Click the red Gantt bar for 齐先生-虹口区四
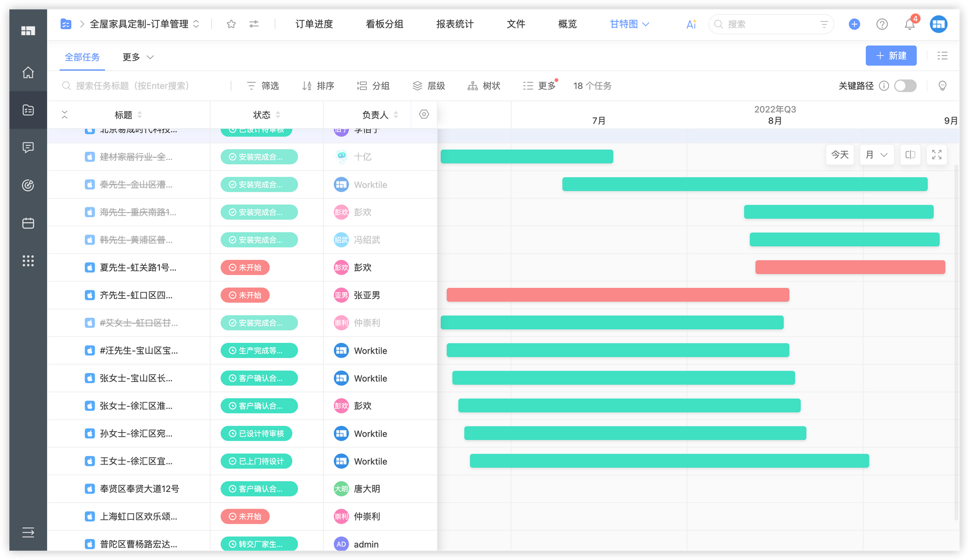969x560 pixels. 617,295
